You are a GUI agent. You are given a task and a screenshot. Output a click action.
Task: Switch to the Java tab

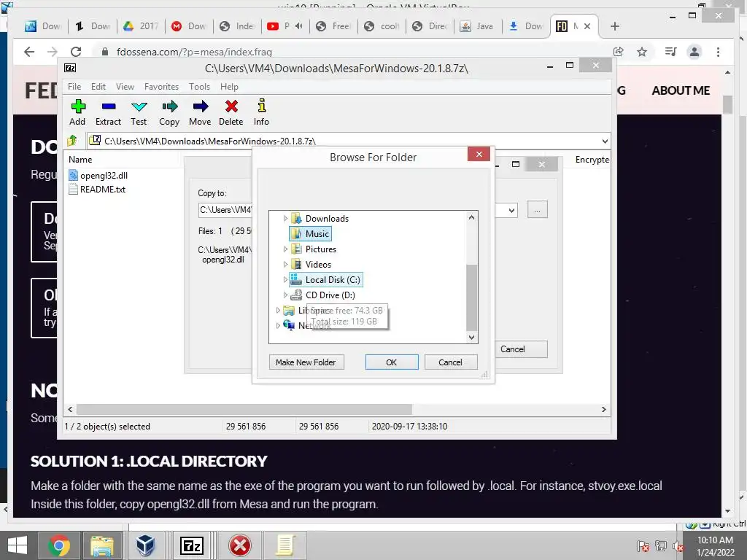click(x=477, y=26)
